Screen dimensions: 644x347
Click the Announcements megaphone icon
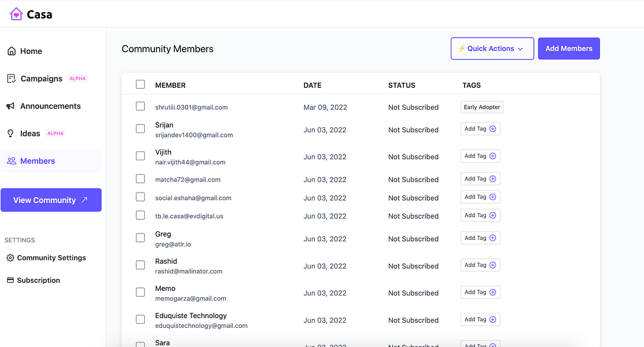[11, 106]
